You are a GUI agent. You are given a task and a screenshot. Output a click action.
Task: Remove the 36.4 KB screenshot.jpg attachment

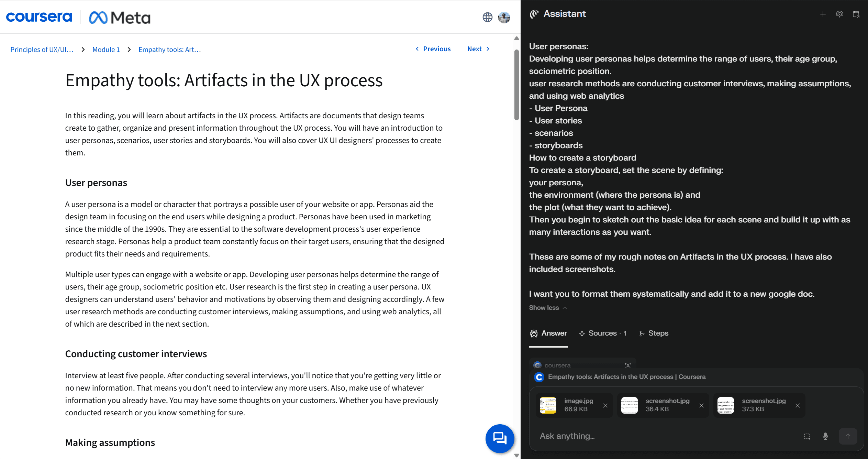click(x=702, y=406)
